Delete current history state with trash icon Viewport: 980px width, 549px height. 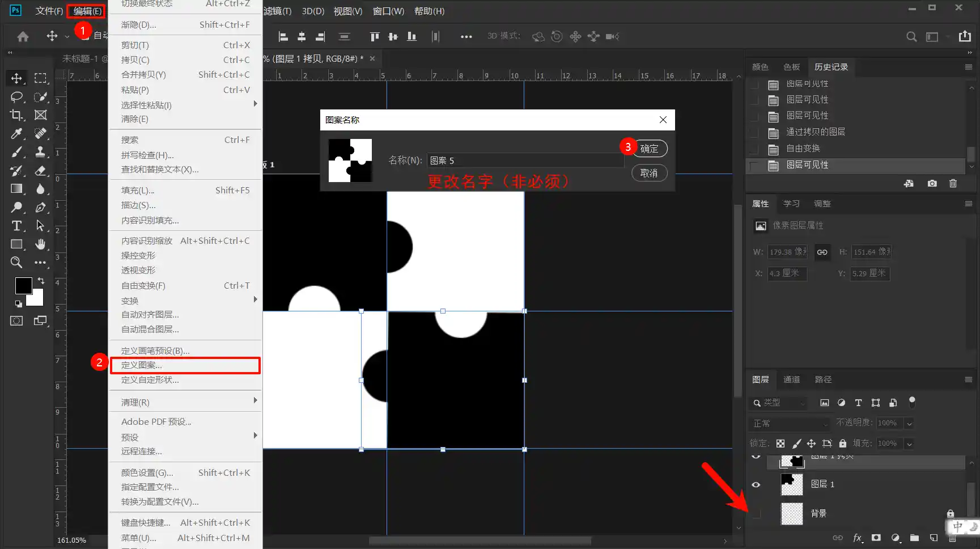coord(953,183)
